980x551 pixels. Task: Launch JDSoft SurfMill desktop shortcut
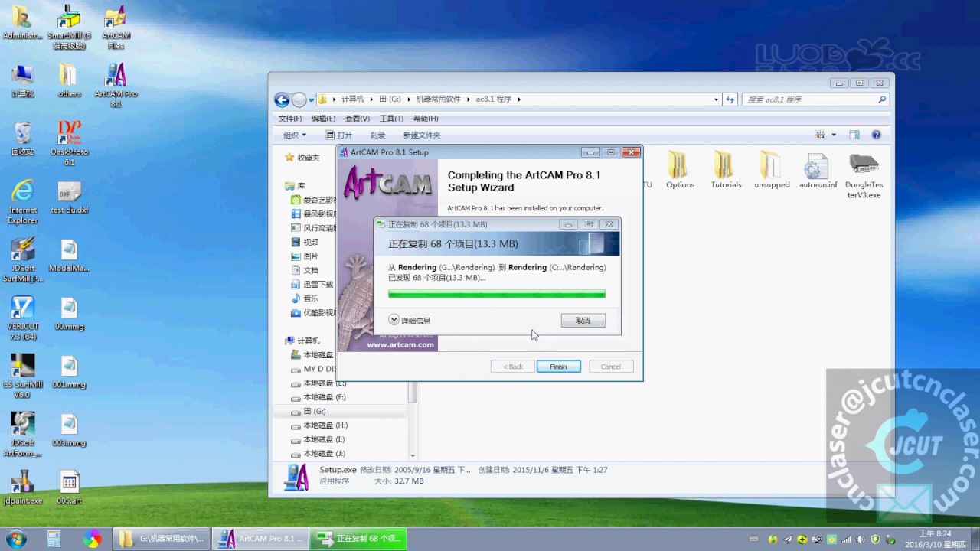[23, 260]
